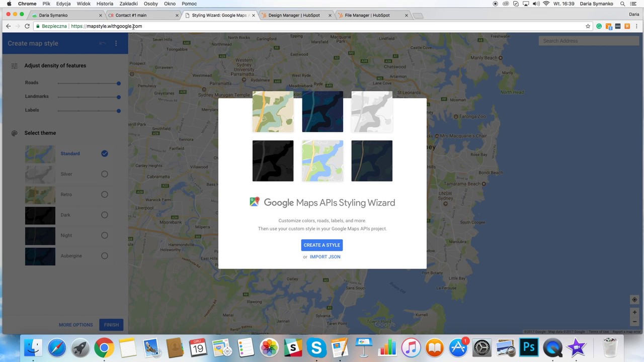Bookmark this page with the star icon
This screenshot has height=362, width=644.
click(588, 26)
